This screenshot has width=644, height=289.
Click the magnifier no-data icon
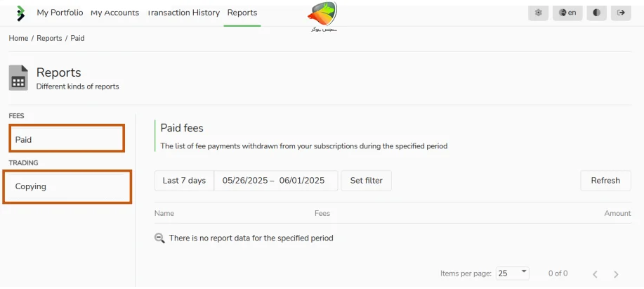pos(159,238)
